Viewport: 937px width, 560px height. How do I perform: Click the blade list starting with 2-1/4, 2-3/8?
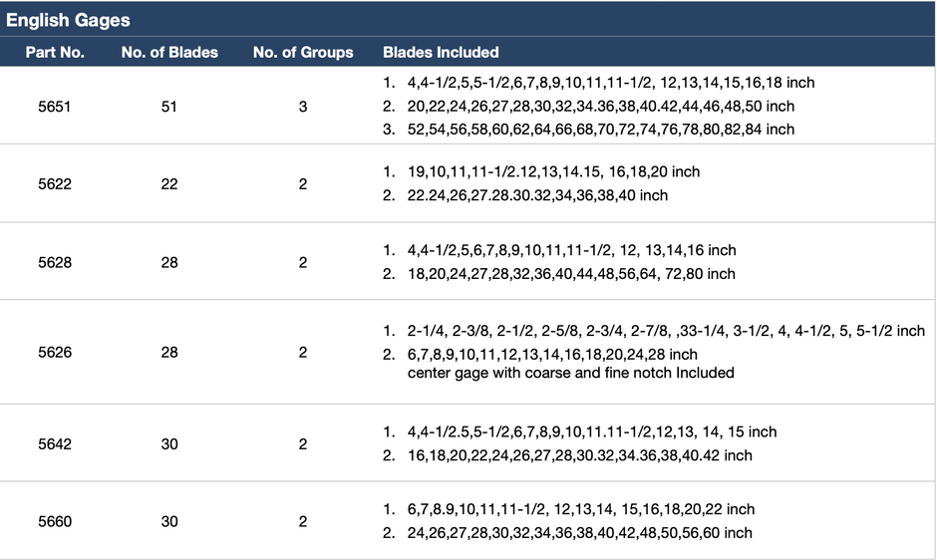click(666, 331)
